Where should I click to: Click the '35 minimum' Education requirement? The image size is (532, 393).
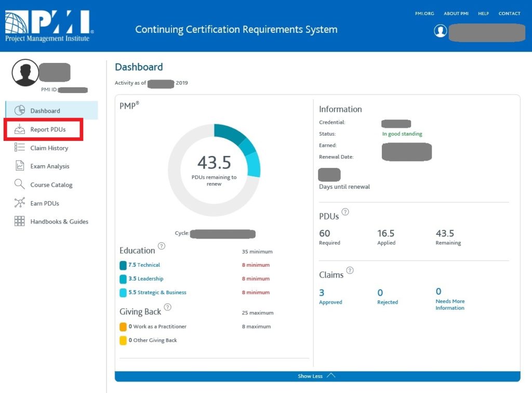click(x=257, y=252)
